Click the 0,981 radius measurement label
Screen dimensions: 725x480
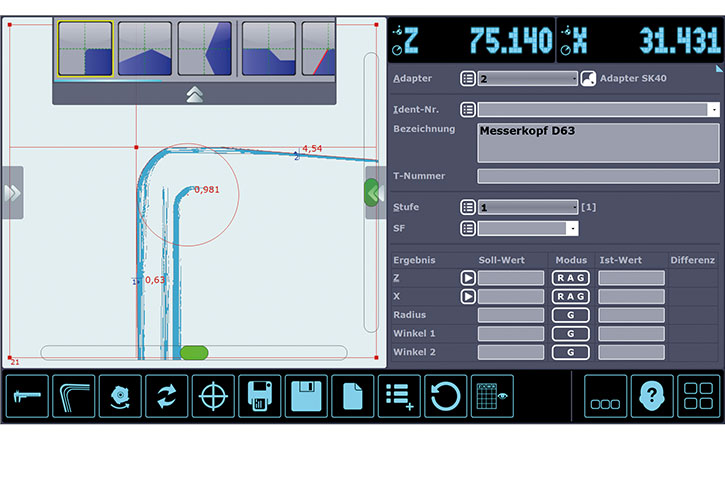point(207,190)
